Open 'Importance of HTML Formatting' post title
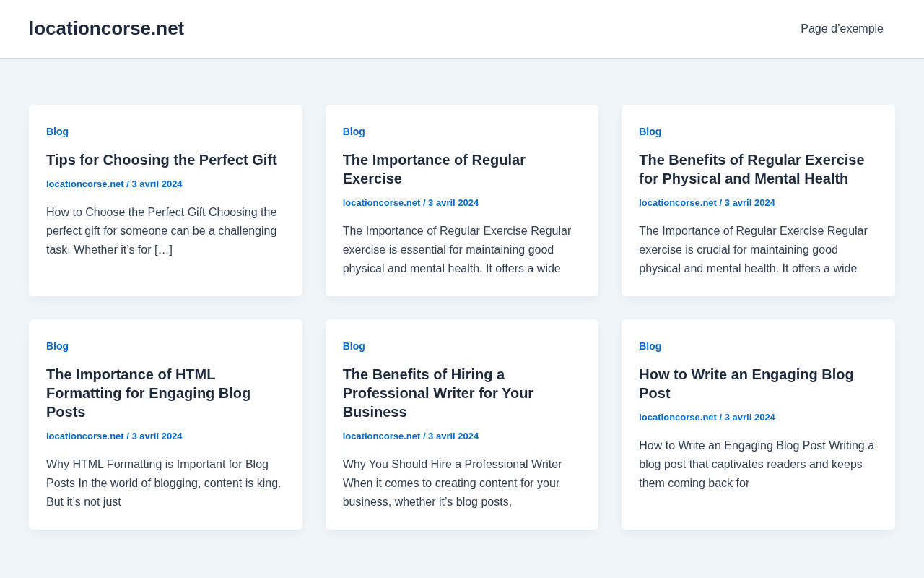 coord(148,393)
